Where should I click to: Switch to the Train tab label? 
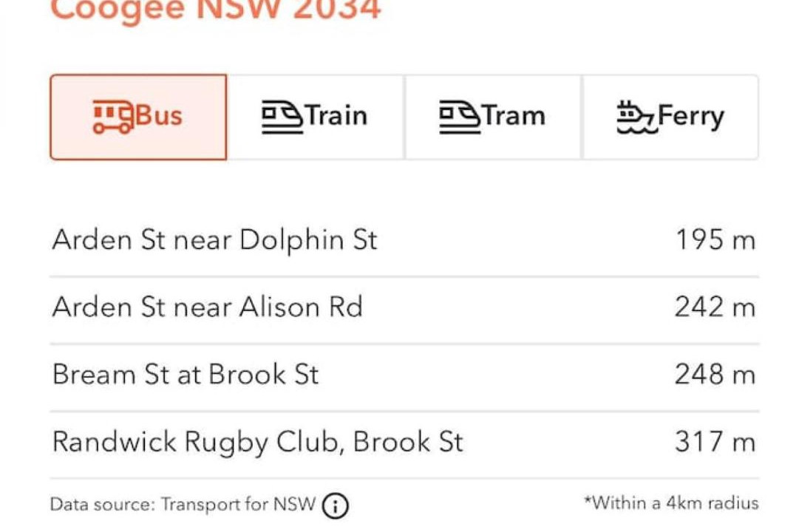pyautogui.click(x=336, y=117)
